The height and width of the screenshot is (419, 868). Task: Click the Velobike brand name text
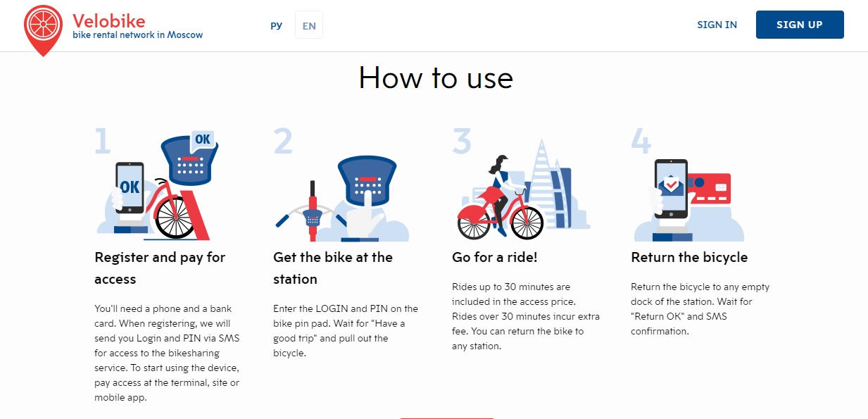(109, 20)
